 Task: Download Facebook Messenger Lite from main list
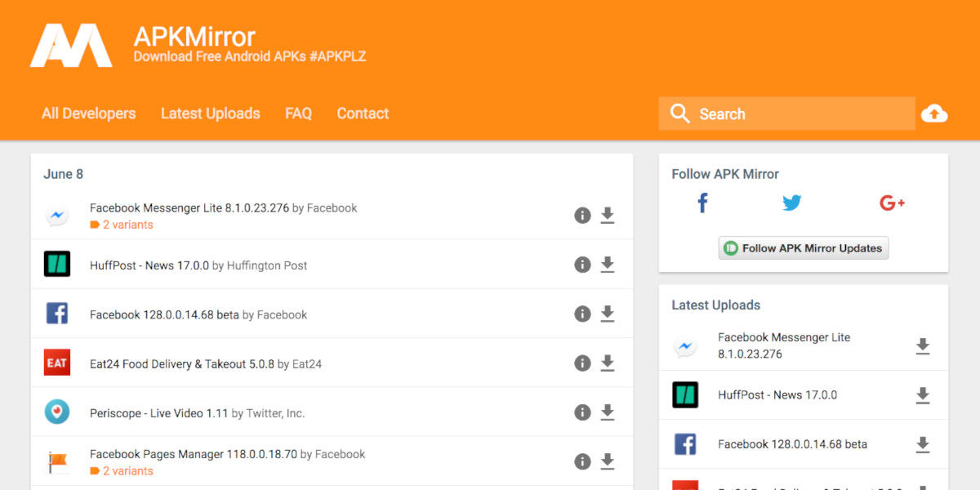pos(608,216)
